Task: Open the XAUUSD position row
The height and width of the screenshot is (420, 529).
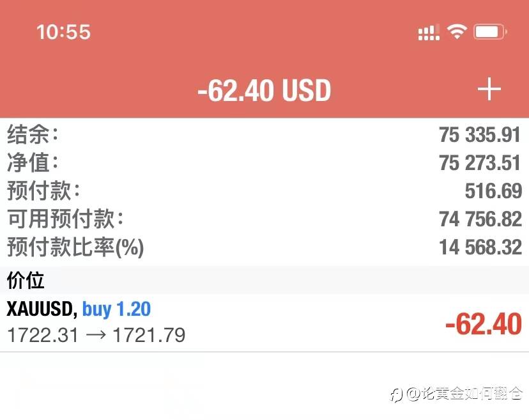Action: click(192, 322)
